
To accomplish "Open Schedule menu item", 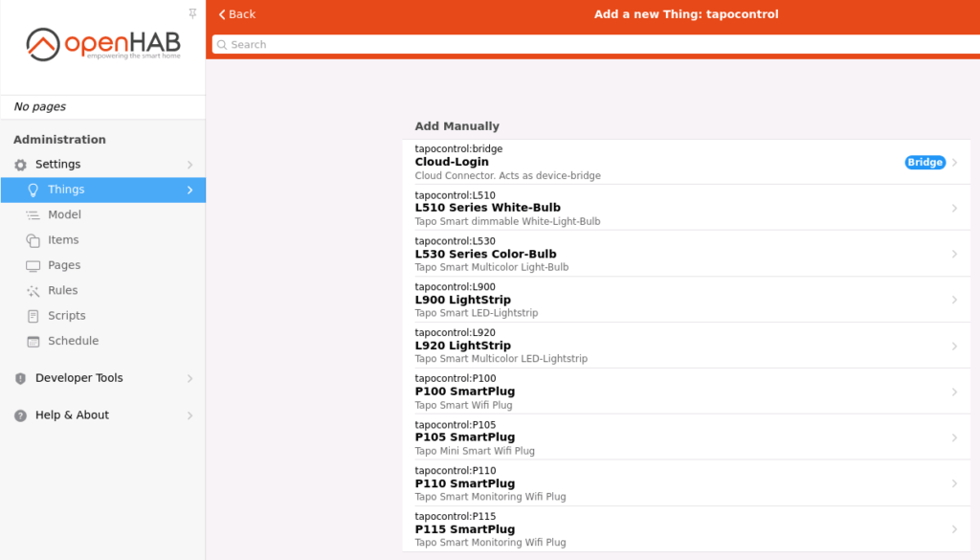I will pos(103,341).
